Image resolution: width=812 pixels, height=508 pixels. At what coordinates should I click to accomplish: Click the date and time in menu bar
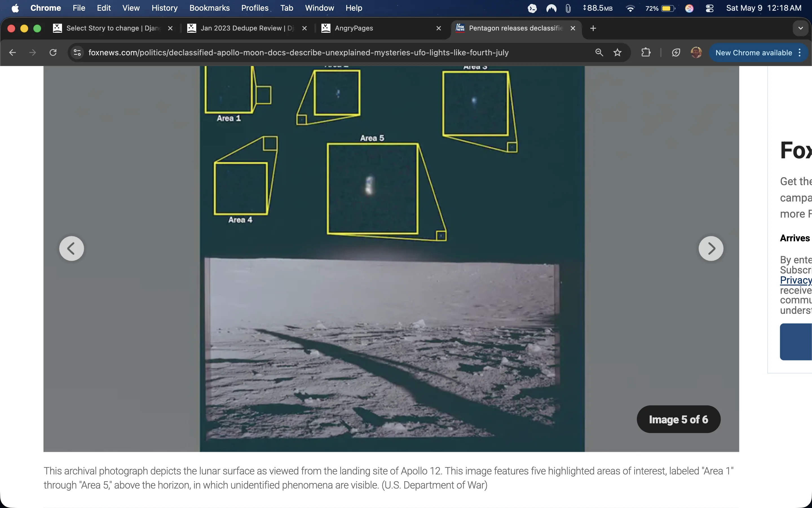(764, 8)
